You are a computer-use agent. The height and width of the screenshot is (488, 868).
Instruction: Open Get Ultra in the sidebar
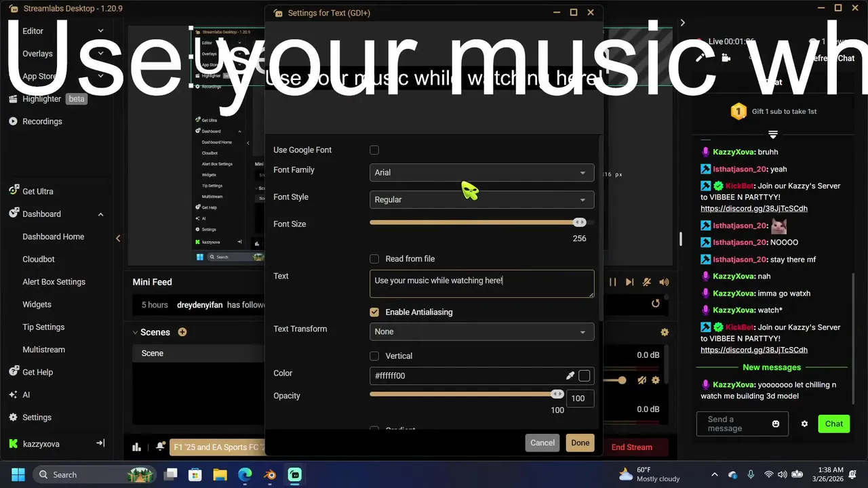coord(37,191)
